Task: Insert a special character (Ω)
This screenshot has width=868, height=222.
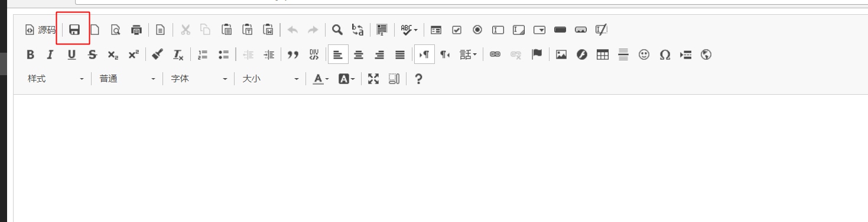Action: [665, 54]
